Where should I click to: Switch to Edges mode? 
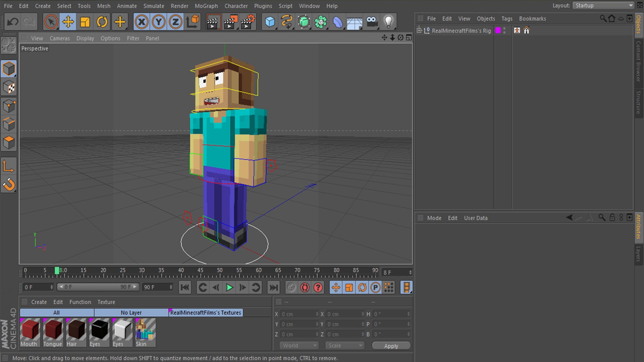click(x=9, y=124)
